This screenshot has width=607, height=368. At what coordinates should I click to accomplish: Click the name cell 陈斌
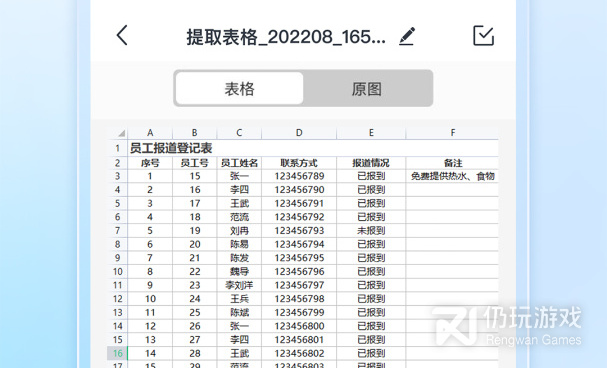click(239, 313)
